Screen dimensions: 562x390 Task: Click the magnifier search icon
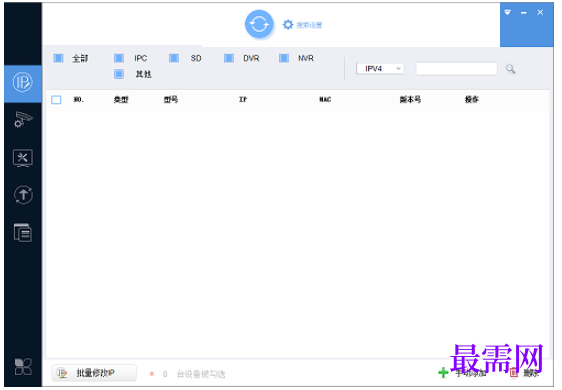point(510,68)
